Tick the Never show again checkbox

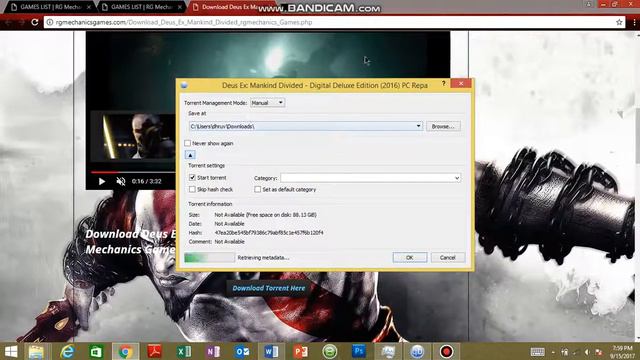pos(187,143)
